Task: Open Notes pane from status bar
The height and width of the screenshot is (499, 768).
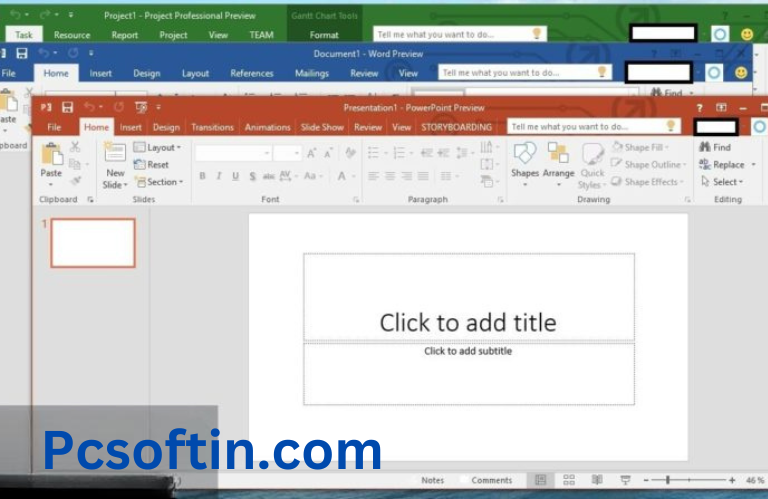Action: [x=432, y=480]
